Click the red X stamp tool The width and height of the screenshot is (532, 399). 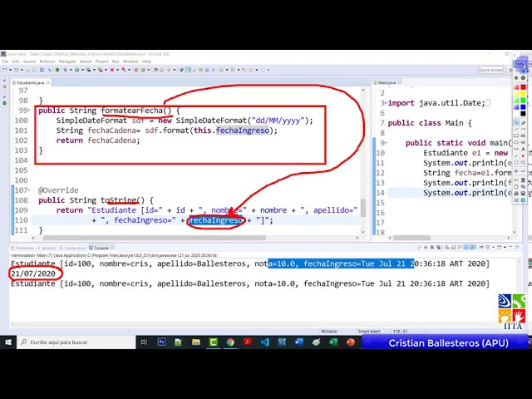(523, 155)
